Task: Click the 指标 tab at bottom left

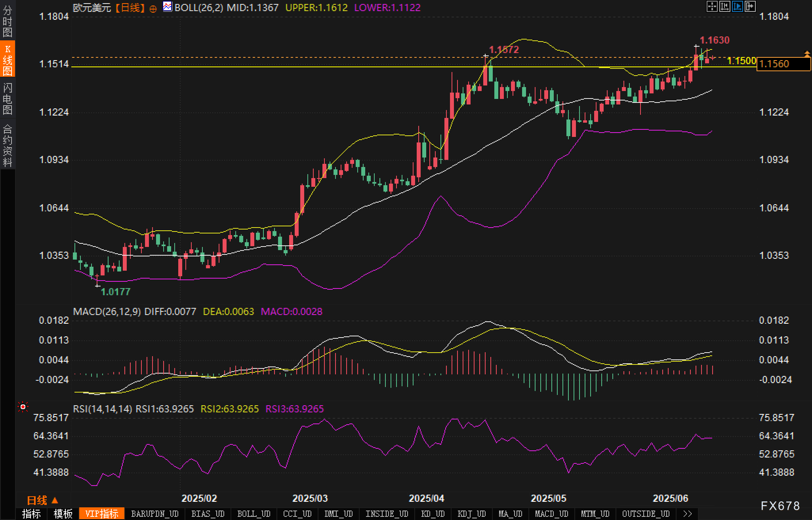Action: [31, 514]
